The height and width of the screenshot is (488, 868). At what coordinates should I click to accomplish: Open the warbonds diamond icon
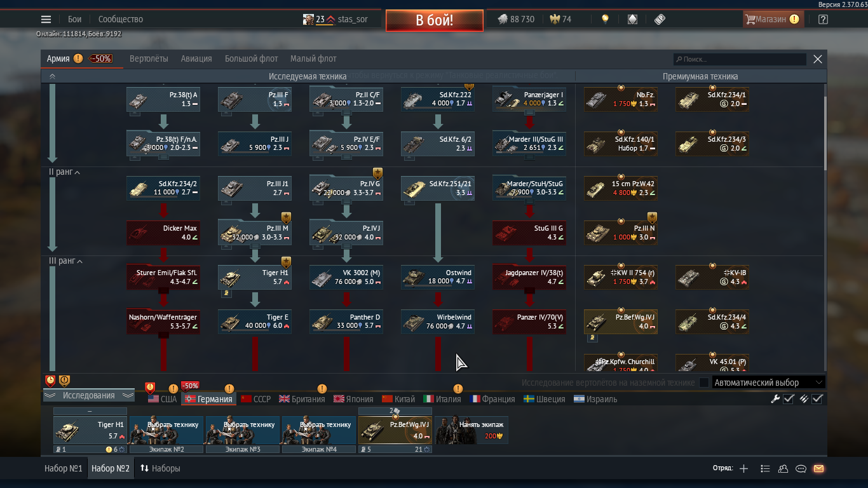[632, 19]
